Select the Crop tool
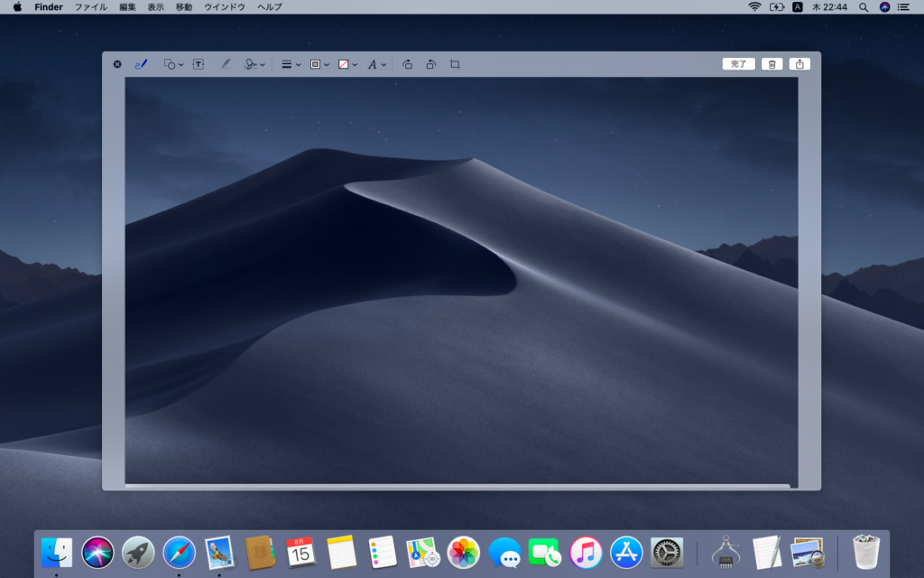The height and width of the screenshot is (578, 924). 455,64
